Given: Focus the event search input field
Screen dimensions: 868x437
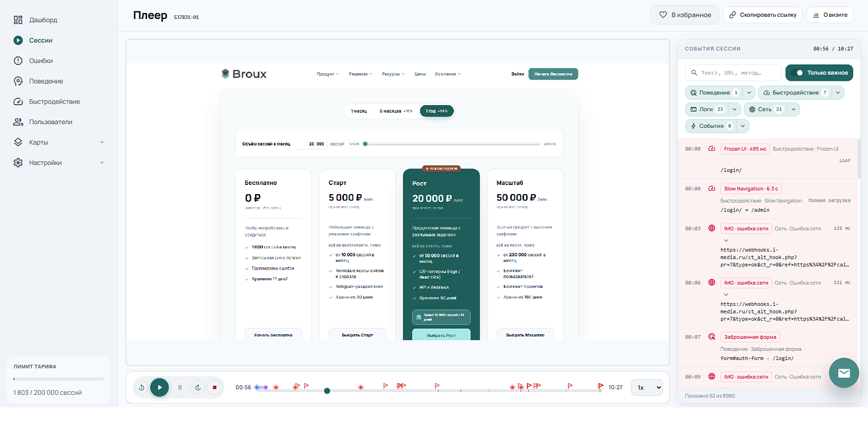Looking at the screenshot, I should [x=733, y=73].
